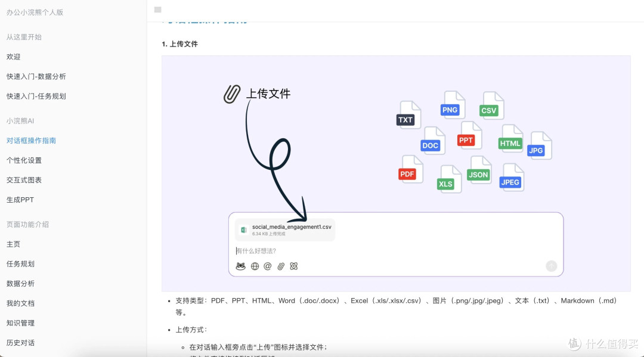The image size is (644, 357).
Task: Click the DOC file type icon
Action: coord(433,141)
